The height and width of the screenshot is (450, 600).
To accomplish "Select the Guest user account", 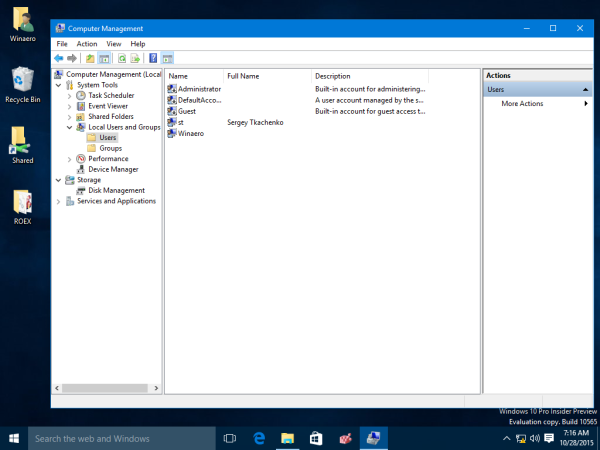I will 186,111.
